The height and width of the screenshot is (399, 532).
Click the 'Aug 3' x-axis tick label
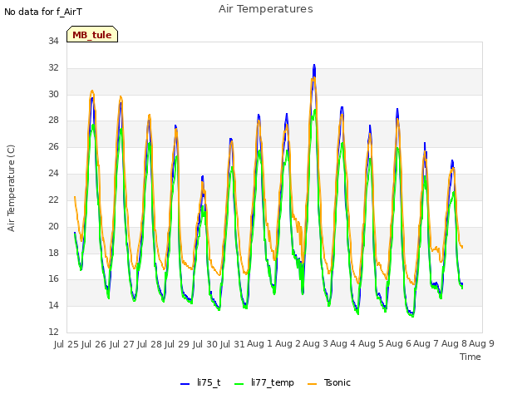[x=315, y=343]
